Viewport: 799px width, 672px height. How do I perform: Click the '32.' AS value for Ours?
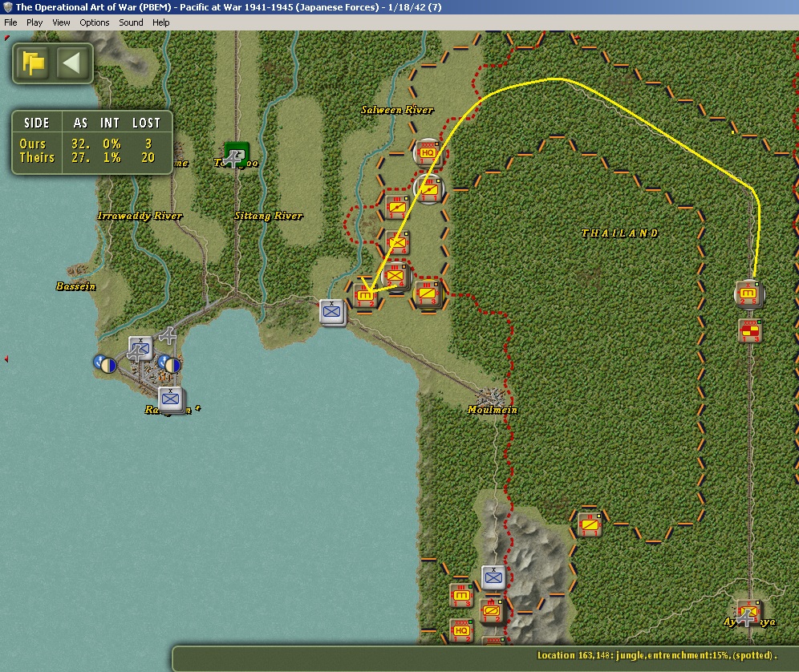click(x=80, y=144)
